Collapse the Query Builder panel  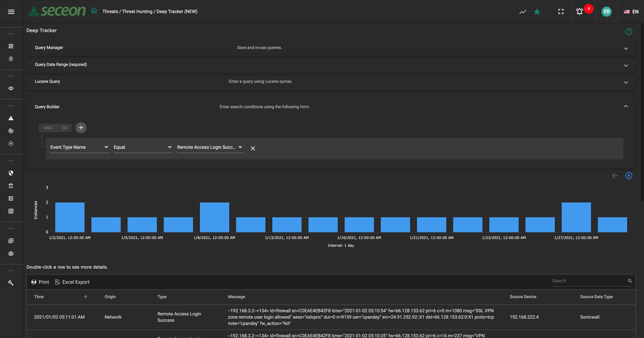626,106
